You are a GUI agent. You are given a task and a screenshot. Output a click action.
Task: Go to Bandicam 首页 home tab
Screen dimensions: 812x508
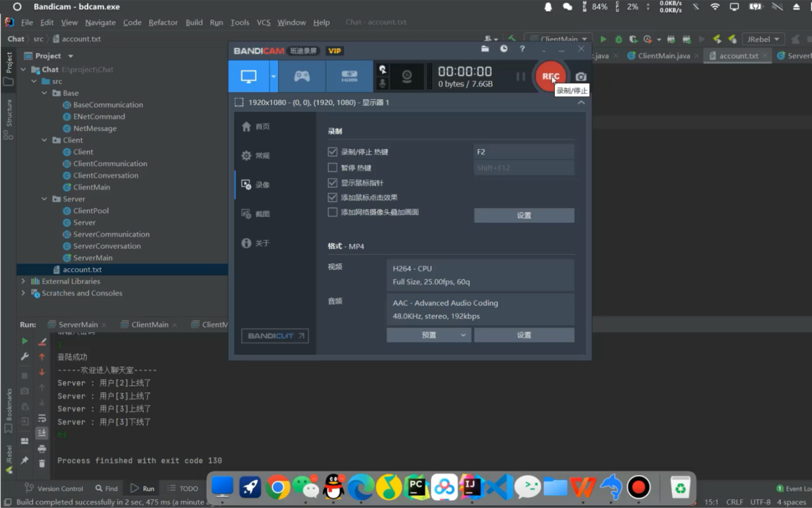256,126
